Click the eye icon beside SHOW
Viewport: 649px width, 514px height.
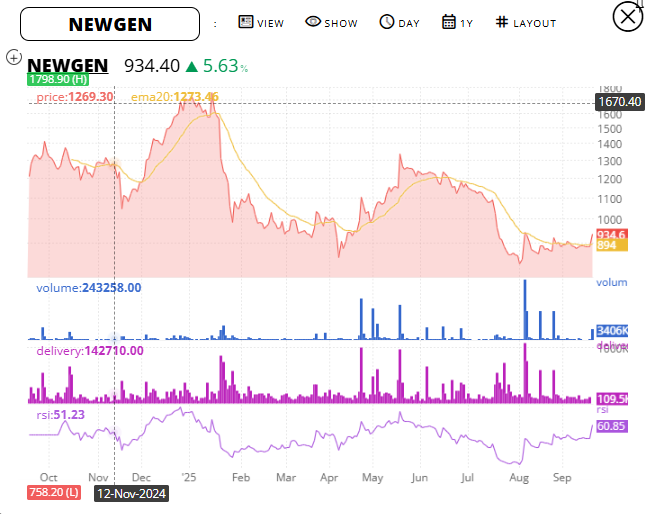coord(313,22)
